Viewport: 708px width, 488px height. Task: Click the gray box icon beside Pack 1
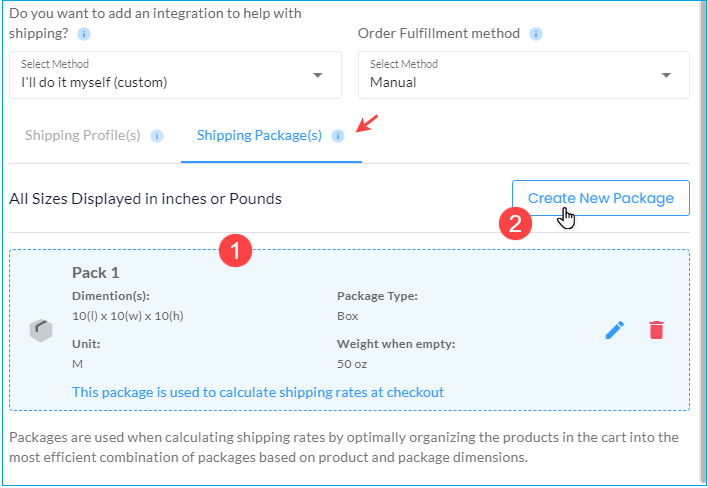point(41,330)
